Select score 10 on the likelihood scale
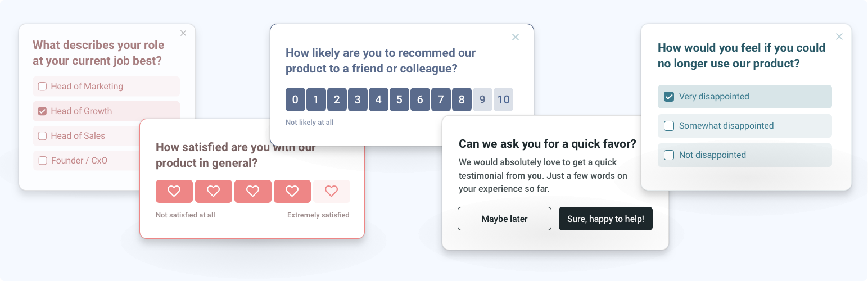 503,99
